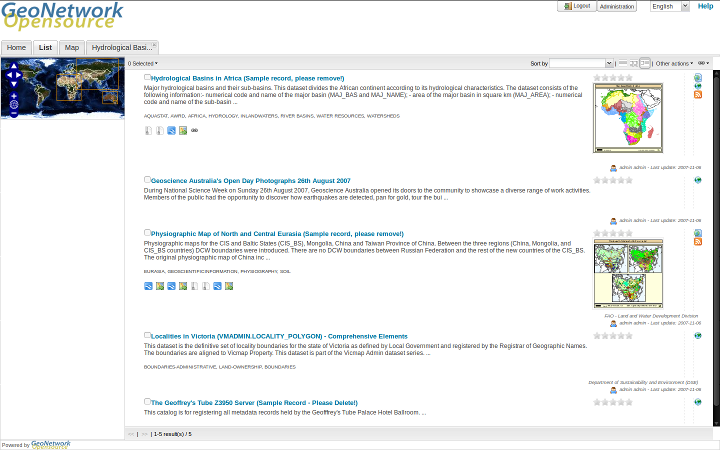This screenshot has height=450, width=720.
Task: Go to the Home tab
Action: (16, 47)
